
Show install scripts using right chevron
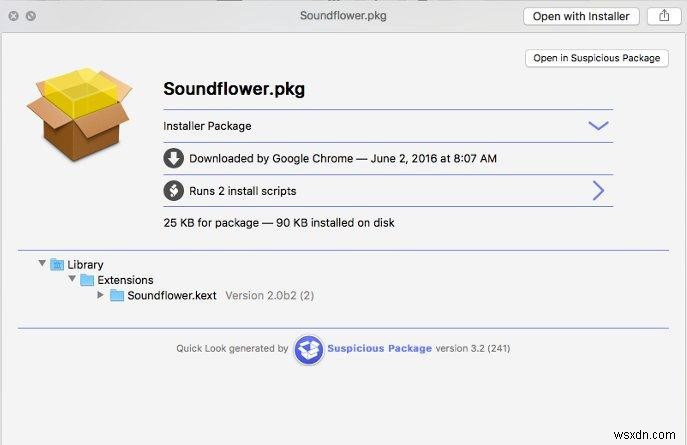(598, 190)
